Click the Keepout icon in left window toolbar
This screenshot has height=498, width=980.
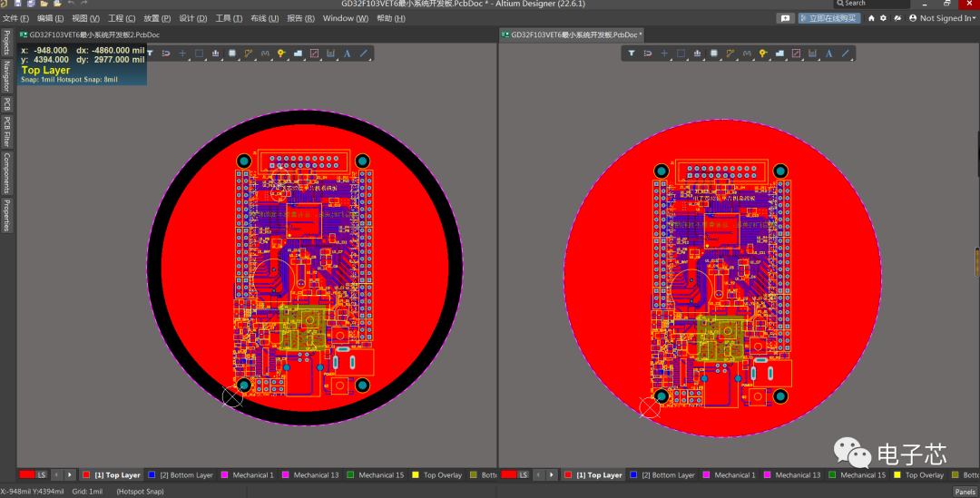point(314,54)
